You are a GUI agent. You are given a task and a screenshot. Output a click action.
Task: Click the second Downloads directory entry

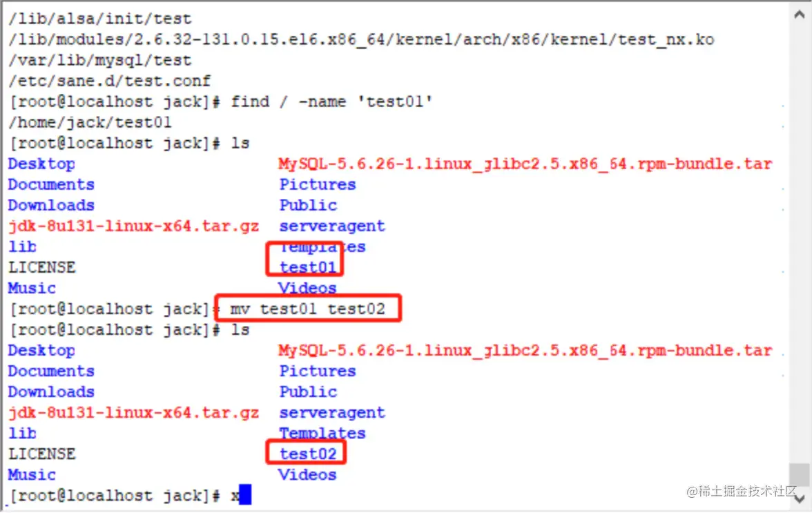(x=51, y=392)
